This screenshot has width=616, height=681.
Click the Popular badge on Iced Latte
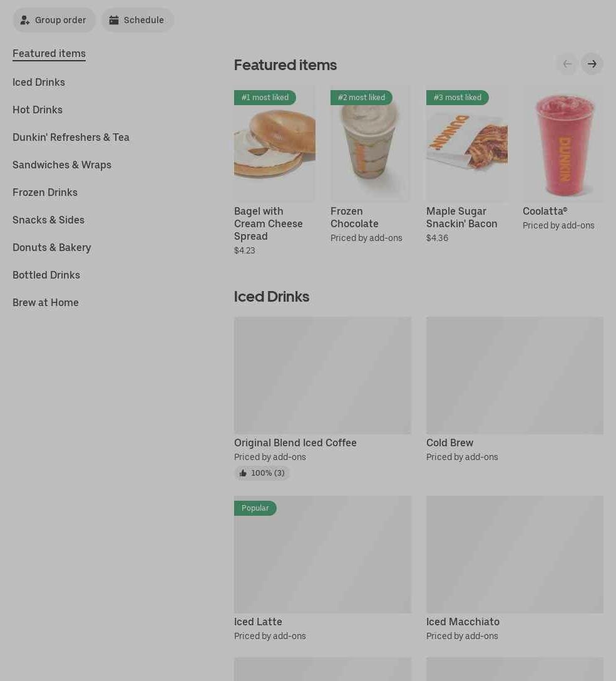255,508
